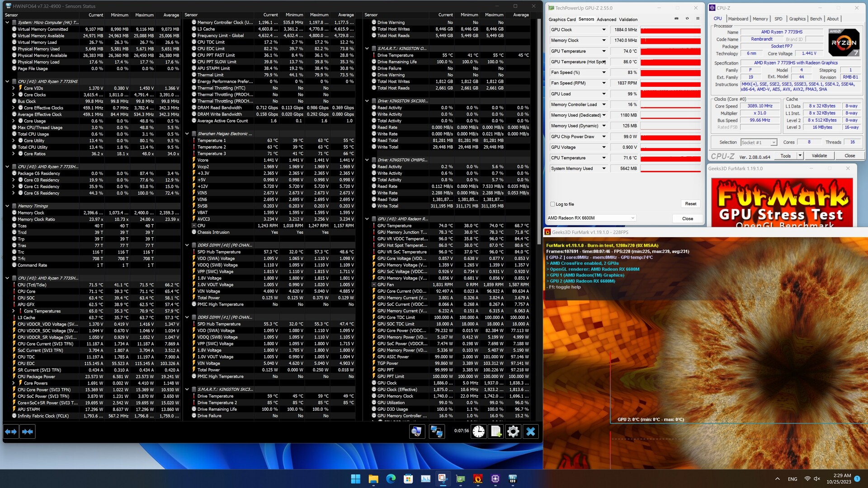Click the collapse columns arrows icon in HWiNFO
868x488 pixels.
click(x=28, y=432)
